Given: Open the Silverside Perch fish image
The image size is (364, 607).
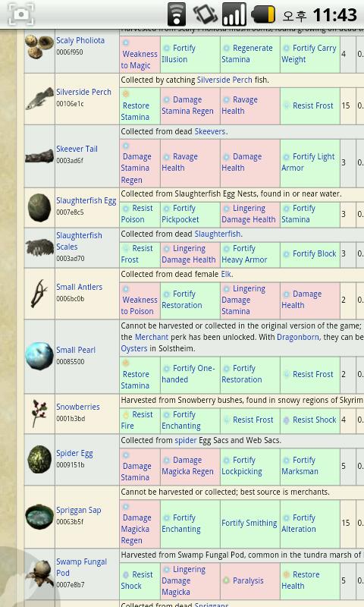Looking at the screenshot, I should coord(39,99).
